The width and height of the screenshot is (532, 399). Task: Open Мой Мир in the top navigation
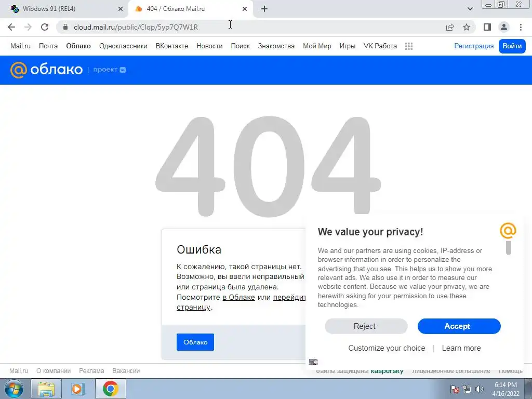pos(317,46)
